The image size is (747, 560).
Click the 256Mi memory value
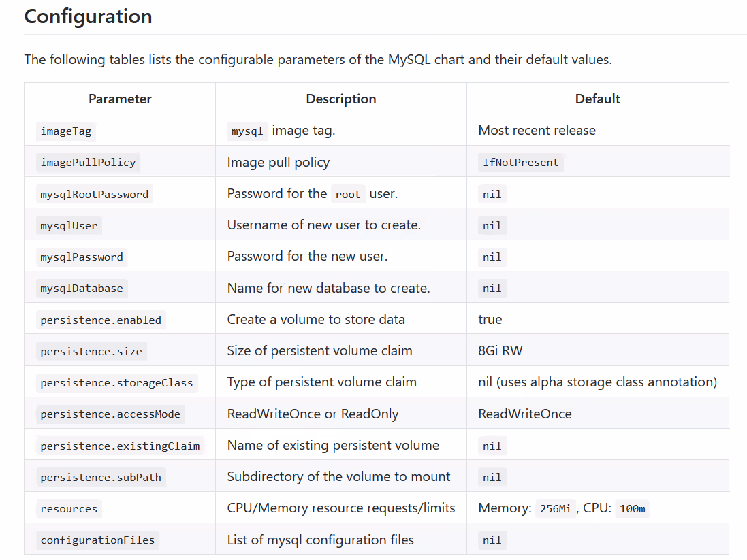coord(555,509)
